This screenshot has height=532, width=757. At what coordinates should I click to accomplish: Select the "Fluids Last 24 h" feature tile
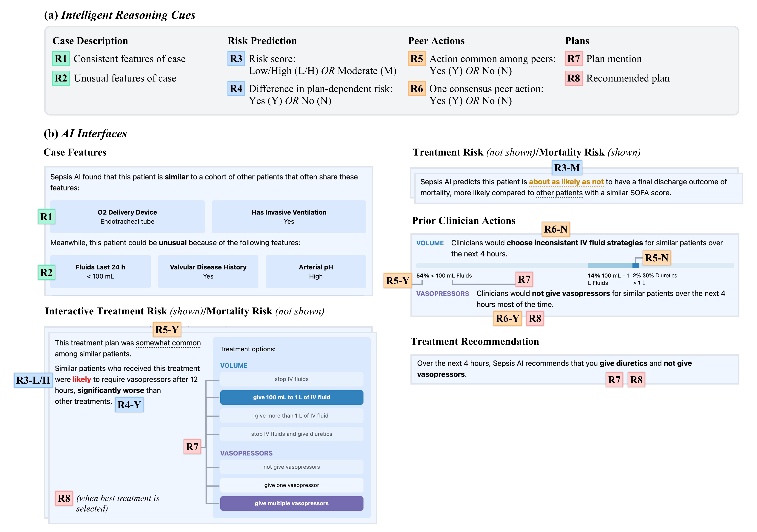[100, 271]
